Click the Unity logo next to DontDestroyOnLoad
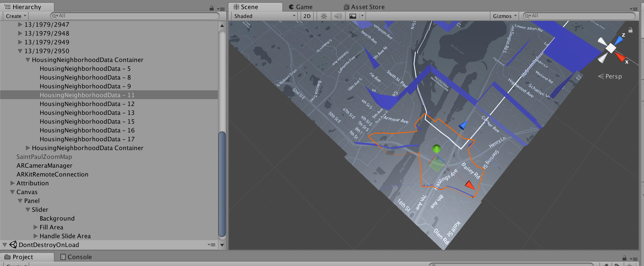 coord(13,245)
